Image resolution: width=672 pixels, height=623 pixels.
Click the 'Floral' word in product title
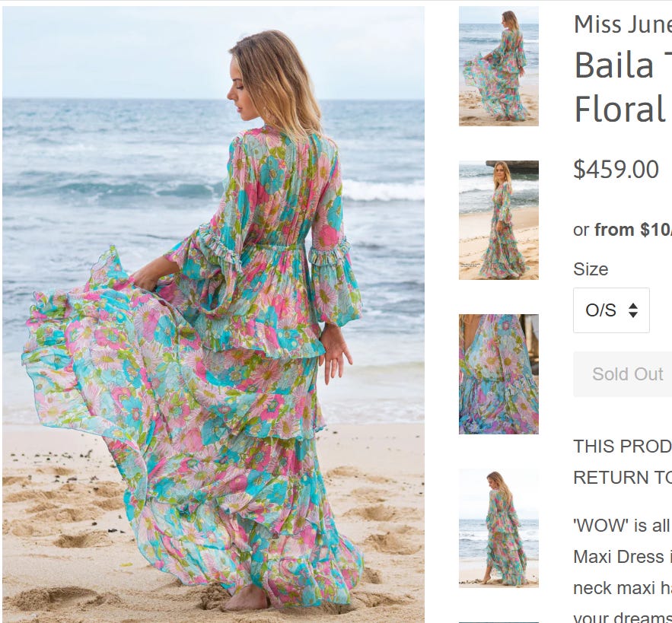click(x=619, y=109)
